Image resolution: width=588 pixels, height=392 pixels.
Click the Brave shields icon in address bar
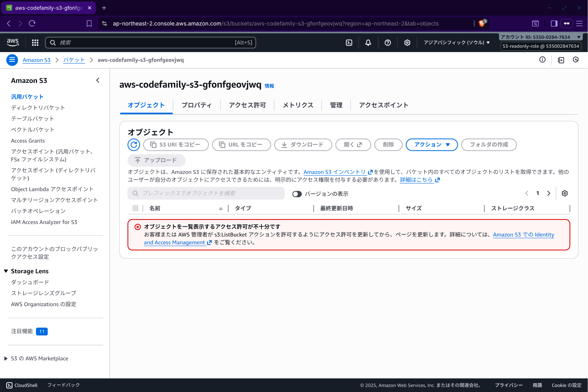coord(482,23)
